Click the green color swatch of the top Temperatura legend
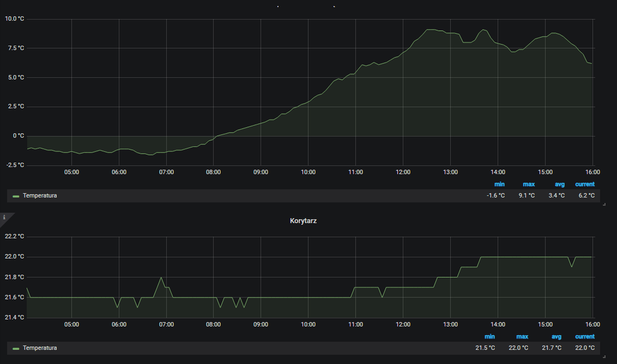Screen dimensions: 617x364 point(16,196)
